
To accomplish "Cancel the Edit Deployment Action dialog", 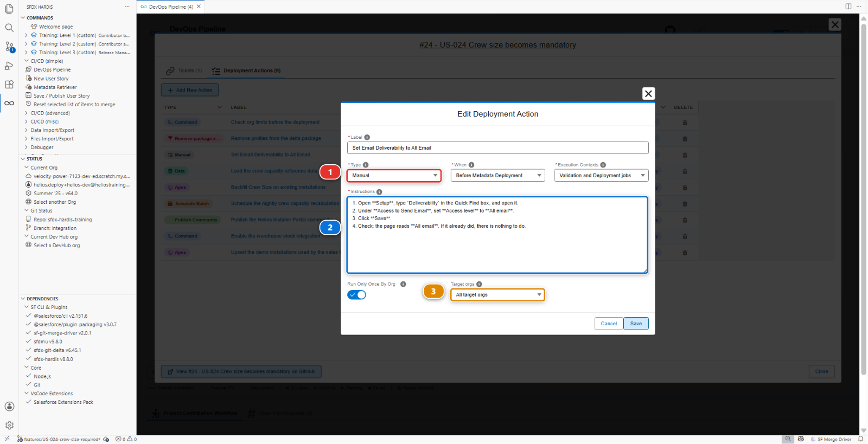I will pyautogui.click(x=609, y=324).
